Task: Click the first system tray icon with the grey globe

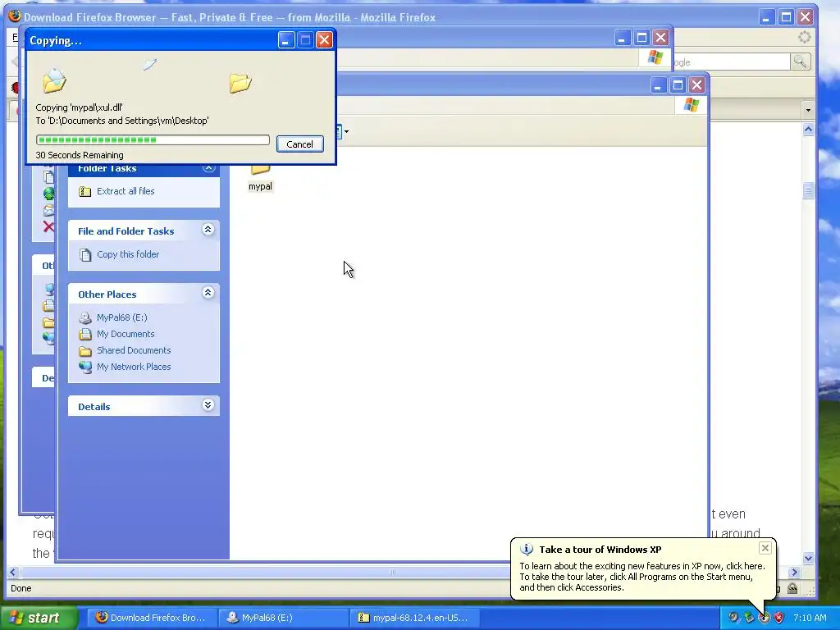Action: (x=733, y=618)
